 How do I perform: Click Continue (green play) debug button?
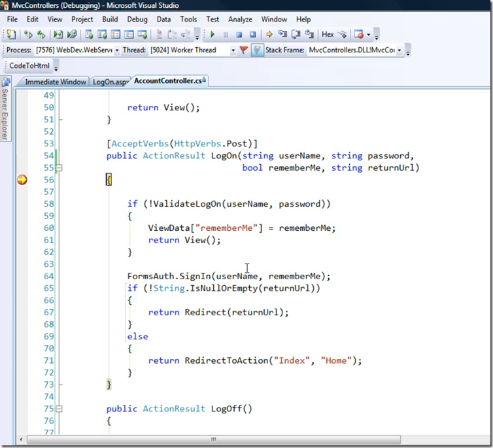212,34
